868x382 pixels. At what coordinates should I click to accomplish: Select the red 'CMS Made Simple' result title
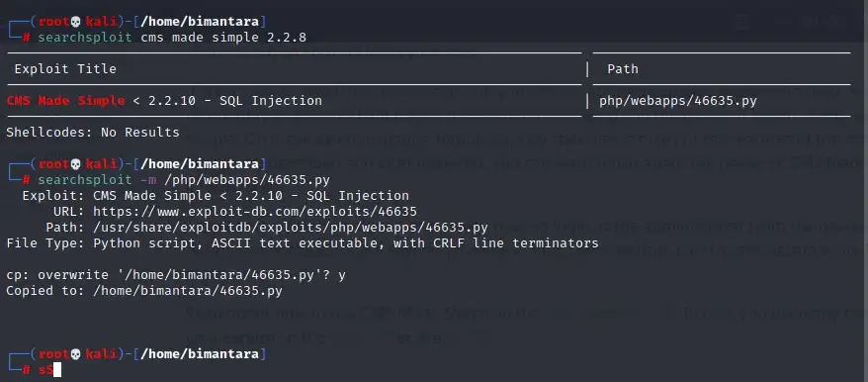66,101
